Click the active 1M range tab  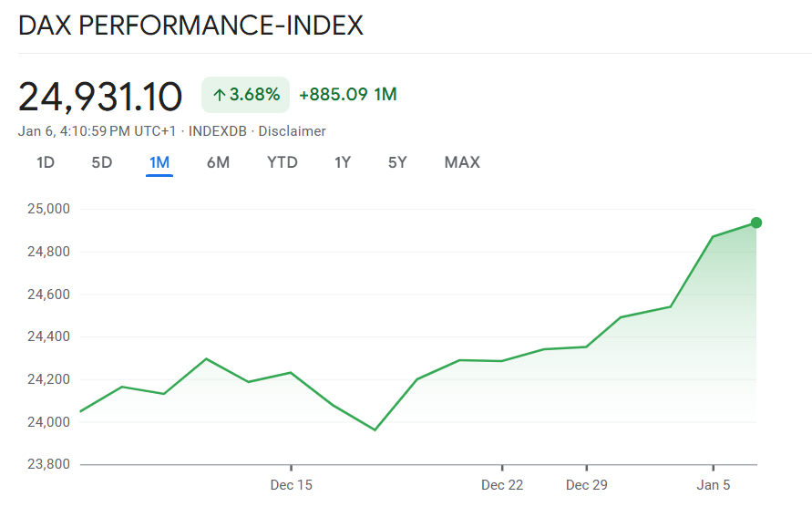(159, 163)
